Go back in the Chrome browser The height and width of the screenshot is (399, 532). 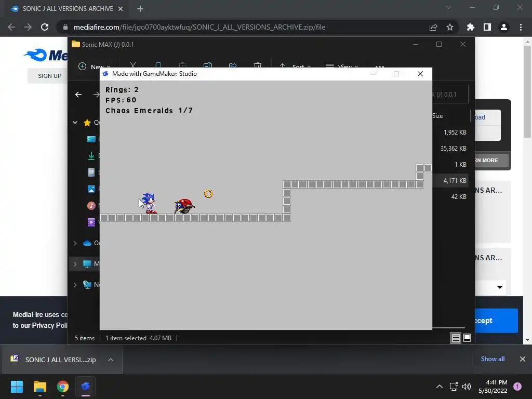[11, 27]
